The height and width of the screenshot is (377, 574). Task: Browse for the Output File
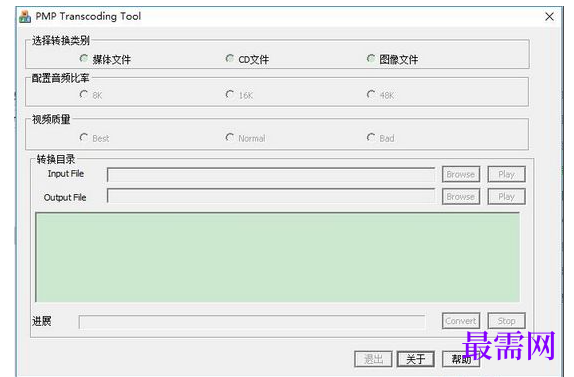[461, 197]
